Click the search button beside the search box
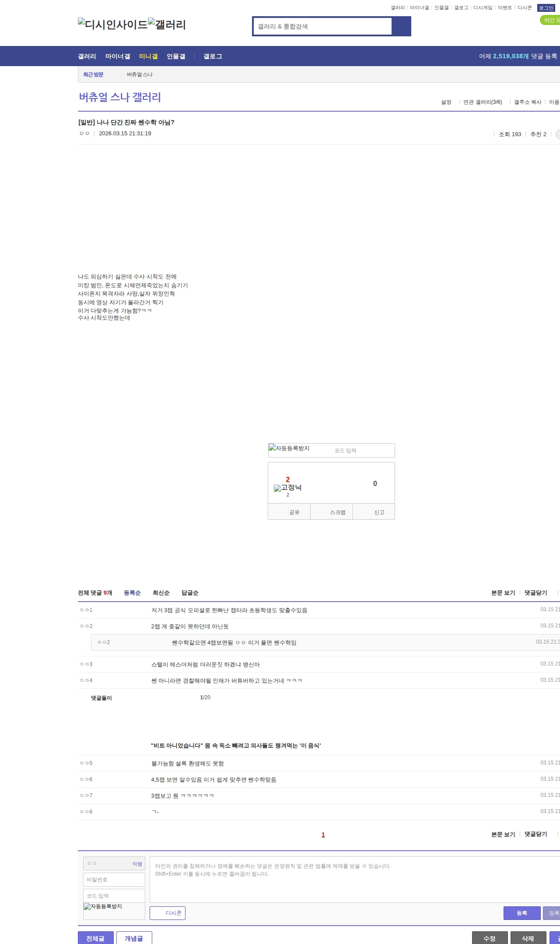The width and height of the screenshot is (560, 944). tap(401, 26)
